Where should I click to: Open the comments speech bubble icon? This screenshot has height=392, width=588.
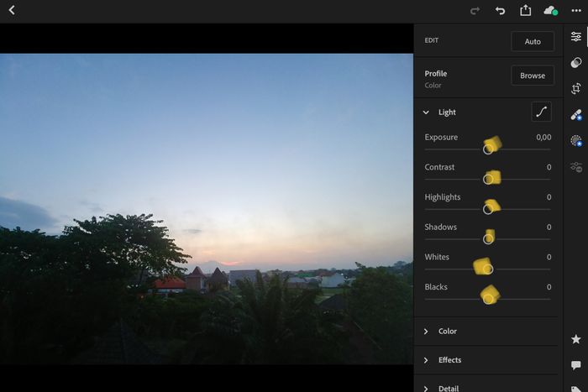pos(576,365)
